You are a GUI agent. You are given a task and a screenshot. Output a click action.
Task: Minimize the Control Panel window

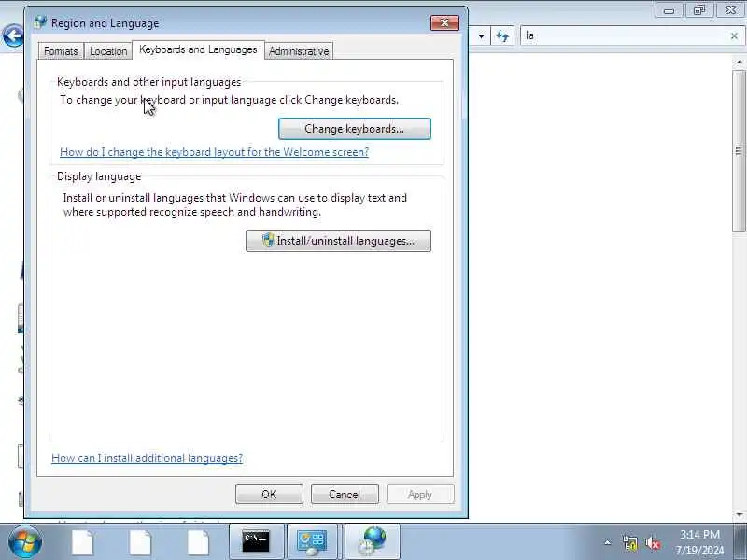669,9
